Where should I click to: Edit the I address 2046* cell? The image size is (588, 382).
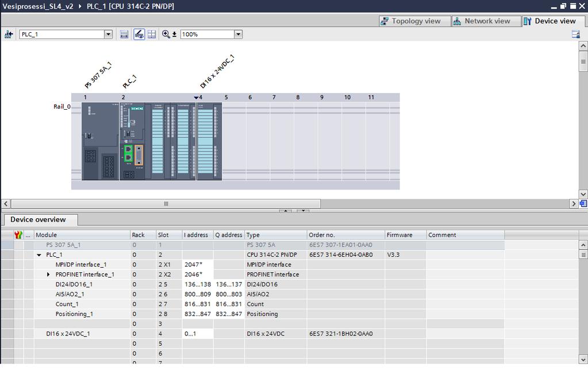click(198, 275)
